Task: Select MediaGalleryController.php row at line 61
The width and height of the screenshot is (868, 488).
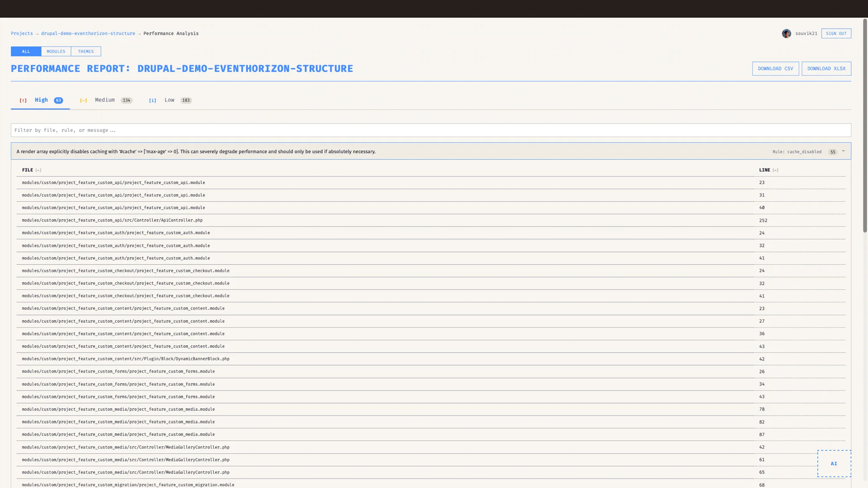Action: (431, 460)
